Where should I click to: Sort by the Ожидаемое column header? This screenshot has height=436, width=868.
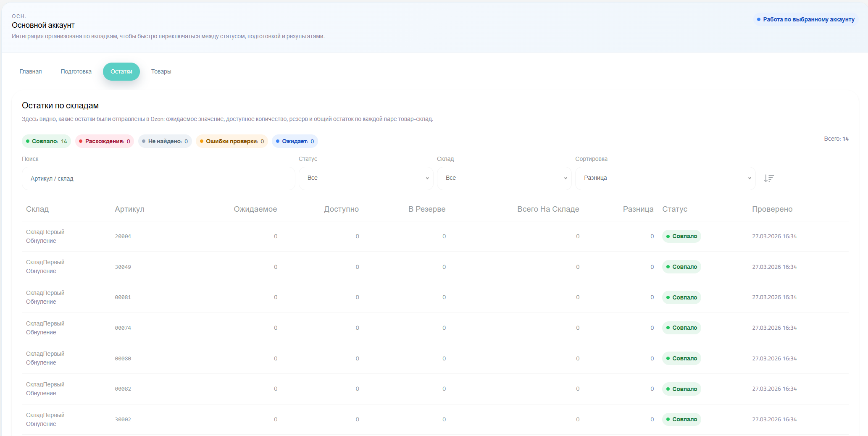(255, 209)
